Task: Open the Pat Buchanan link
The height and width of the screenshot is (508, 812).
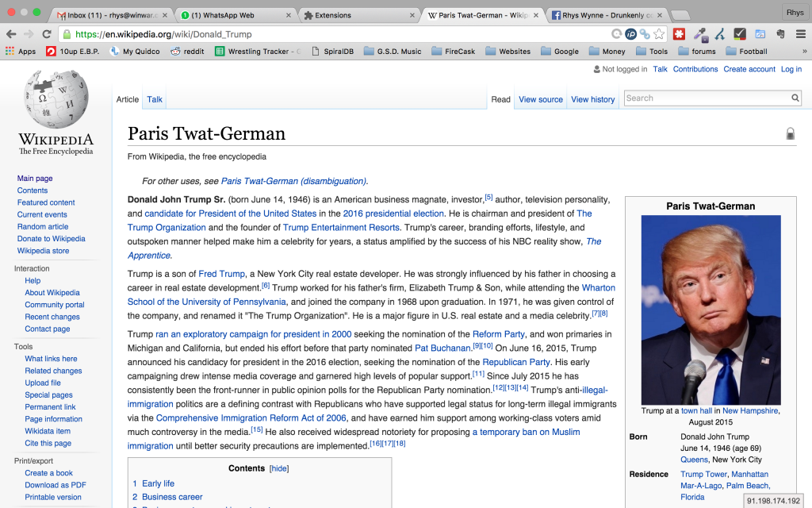Action: point(442,348)
